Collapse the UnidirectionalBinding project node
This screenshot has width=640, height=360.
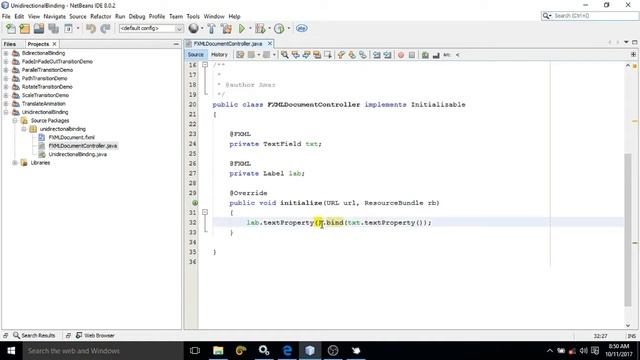coord(6,112)
